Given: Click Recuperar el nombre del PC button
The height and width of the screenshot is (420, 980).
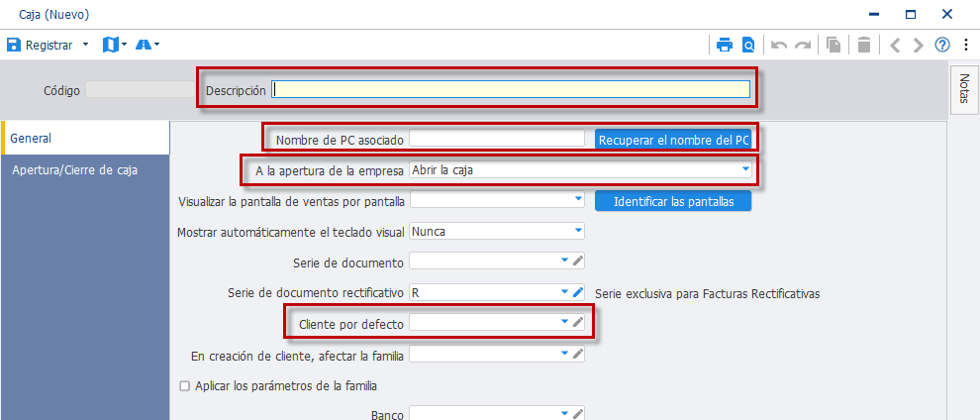Looking at the screenshot, I should coord(673,139).
